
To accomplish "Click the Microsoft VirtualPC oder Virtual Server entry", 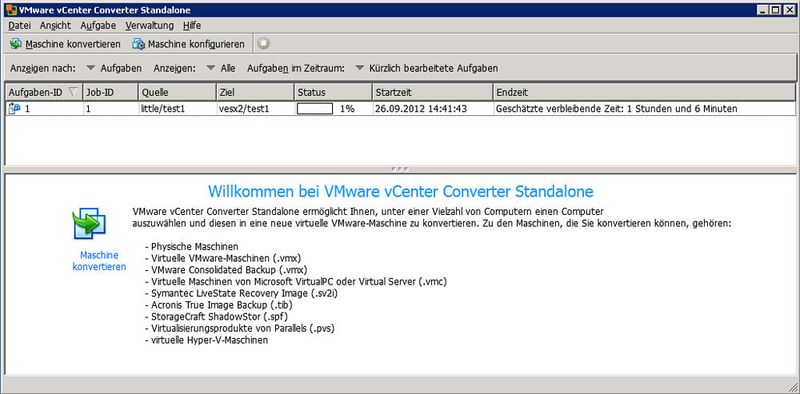I will pyautogui.click(x=296, y=281).
